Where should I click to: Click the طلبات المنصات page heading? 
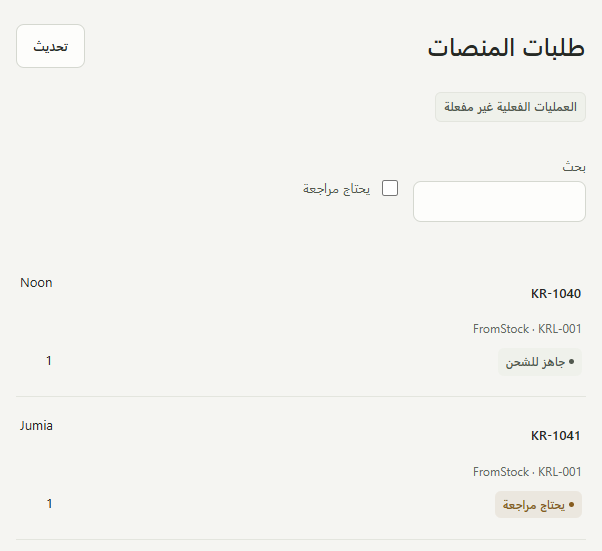click(x=506, y=48)
